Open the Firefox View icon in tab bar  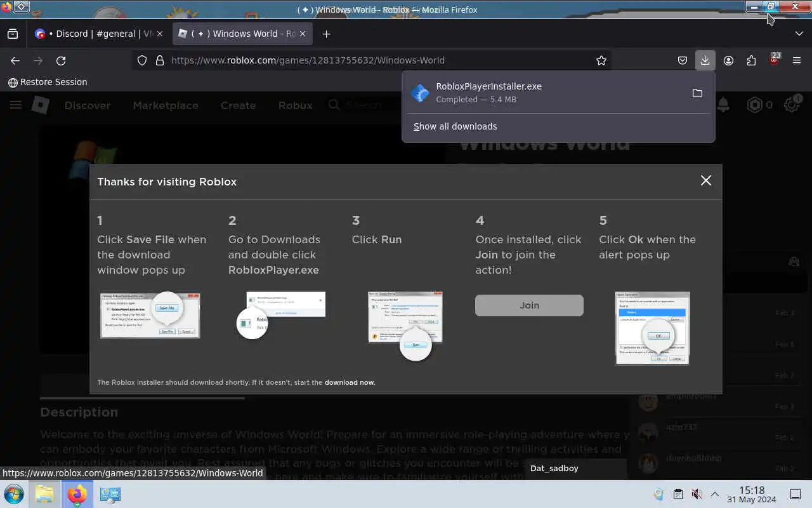pyautogui.click(x=13, y=34)
